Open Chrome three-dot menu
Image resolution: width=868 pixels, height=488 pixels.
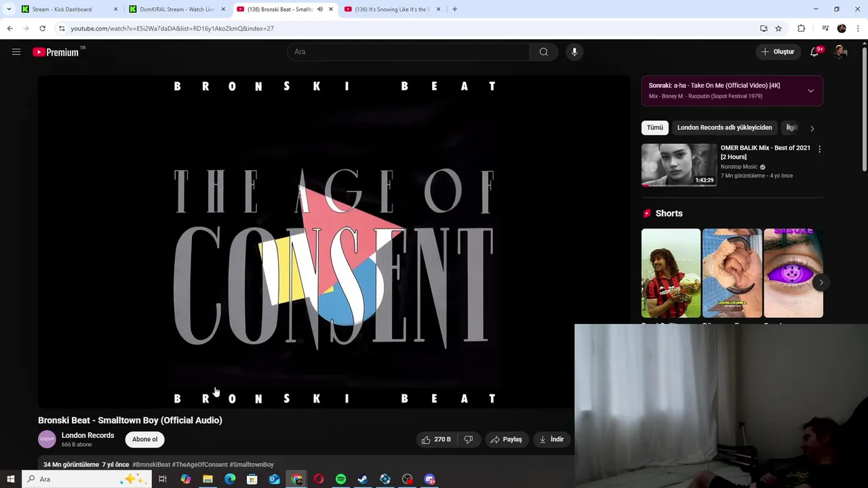[859, 28]
